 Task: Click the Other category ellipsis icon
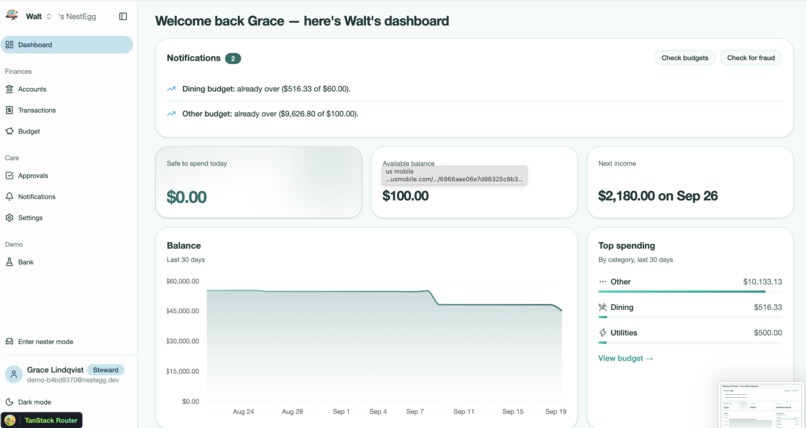602,282
